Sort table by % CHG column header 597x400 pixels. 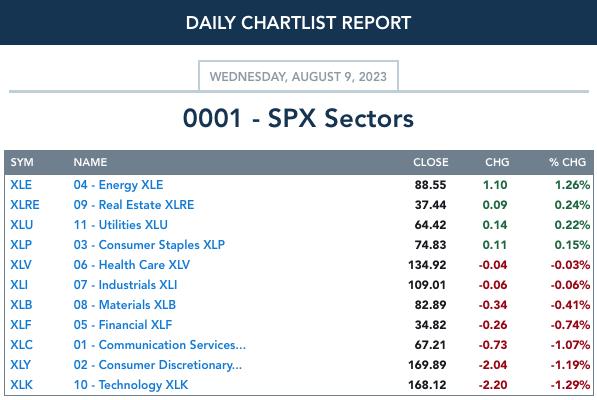567,162
